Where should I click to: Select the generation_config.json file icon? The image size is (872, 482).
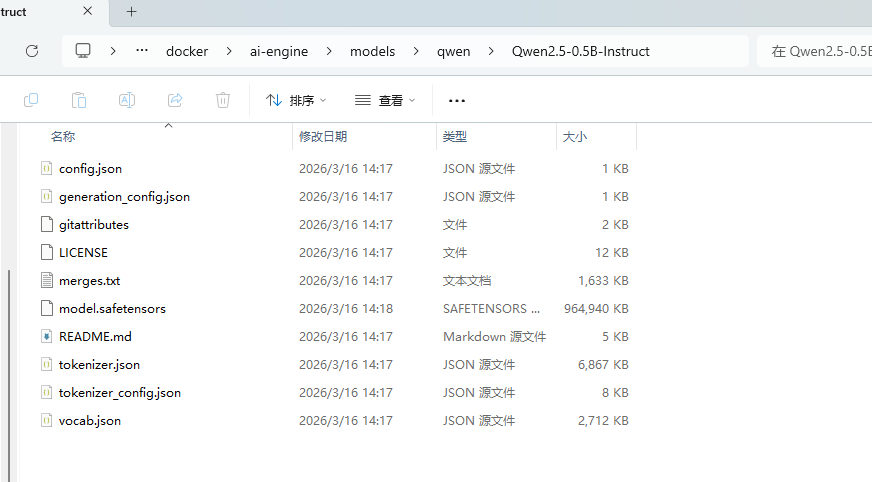pyautogui.click(x=47, y=196)
